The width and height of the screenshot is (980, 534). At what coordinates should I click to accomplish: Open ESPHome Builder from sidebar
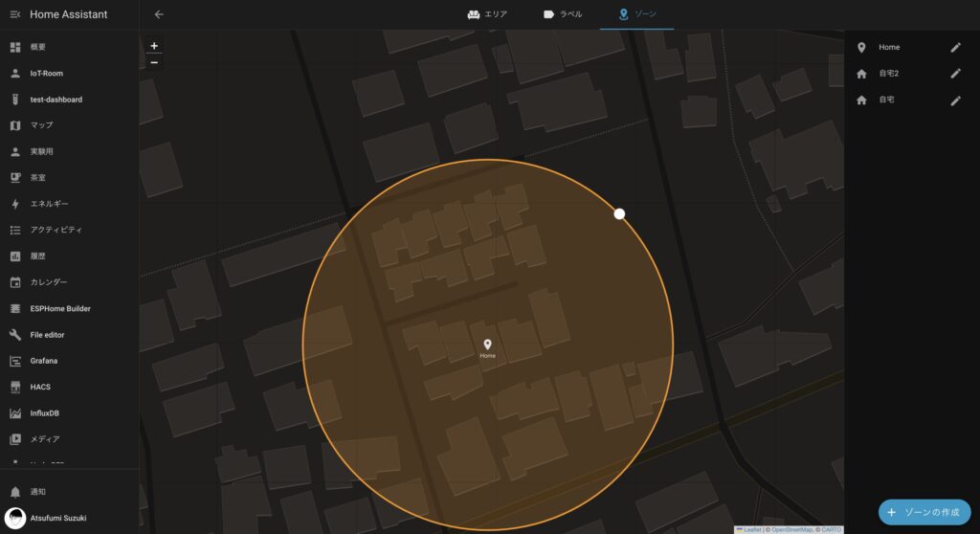click(x=59, y=308)
